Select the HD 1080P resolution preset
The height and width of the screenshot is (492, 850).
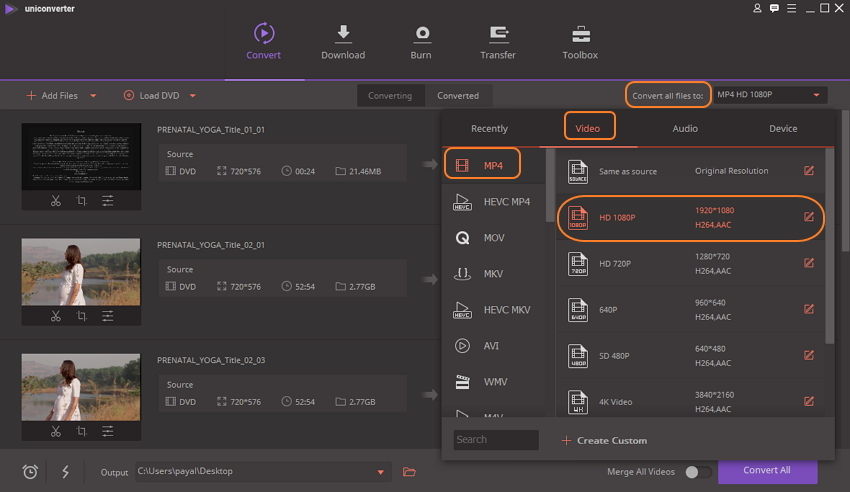pyautogui.click(x=691, y=217)
